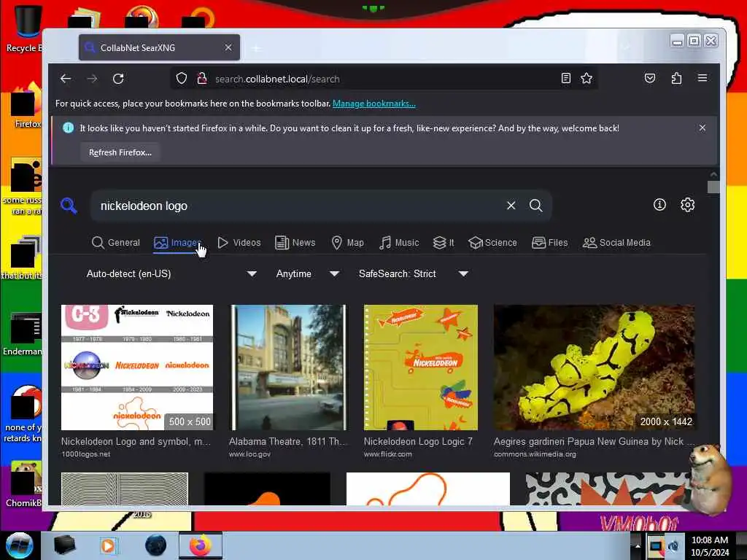This screenshot has height=560, width=747.
Task: Switch to the News category
Action: point(295,242)
